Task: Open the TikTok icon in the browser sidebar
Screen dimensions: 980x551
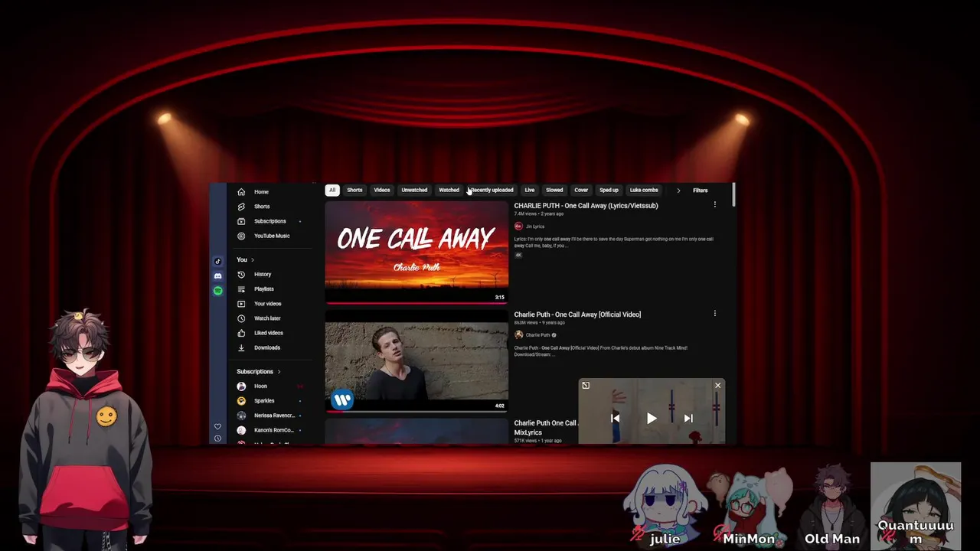Action: [218, 262]
